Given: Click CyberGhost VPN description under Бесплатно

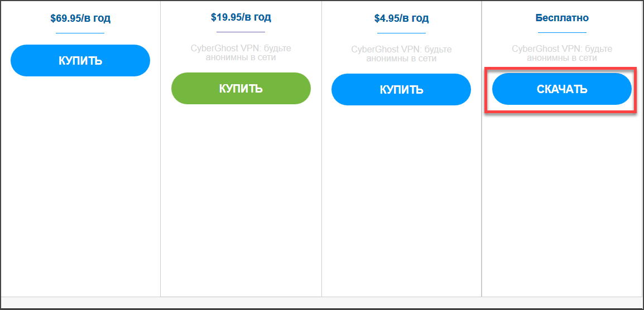Looking at the screenshot, I should point(562,54).
